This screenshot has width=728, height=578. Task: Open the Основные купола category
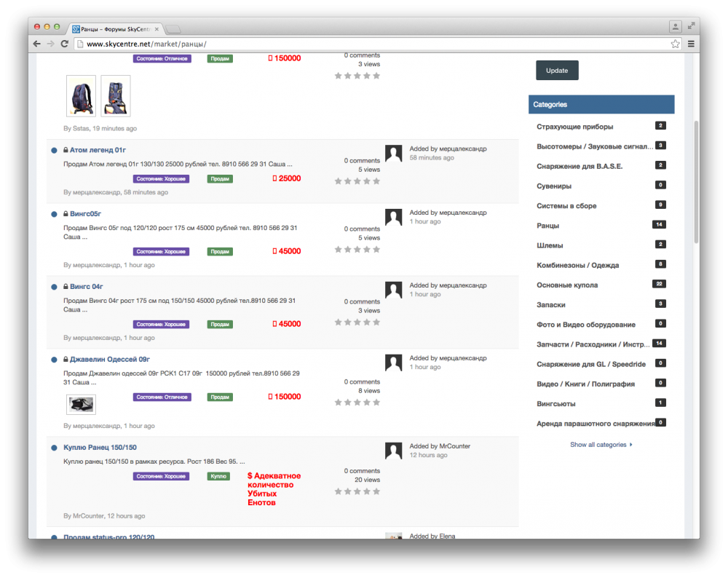pos(567,285)
